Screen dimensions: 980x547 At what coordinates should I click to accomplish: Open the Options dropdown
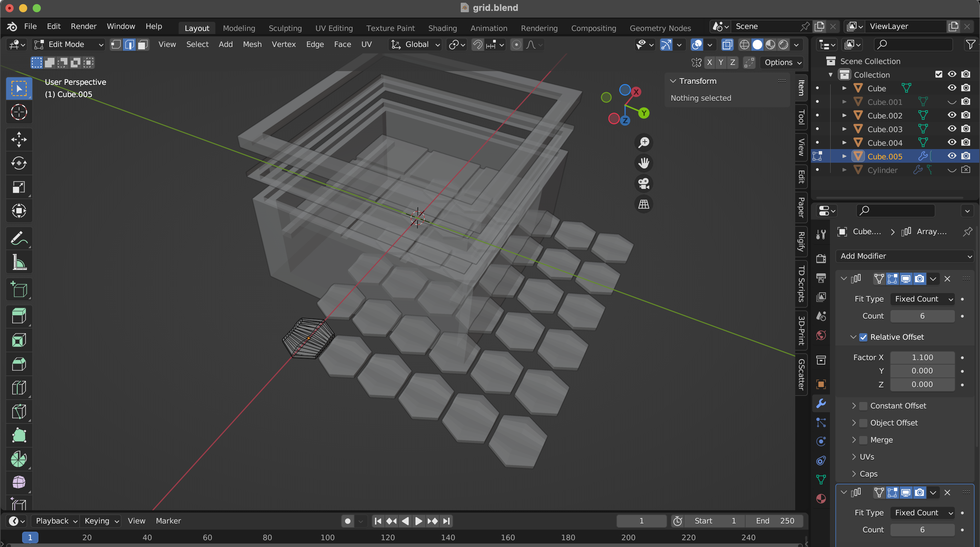coord(783,62)
